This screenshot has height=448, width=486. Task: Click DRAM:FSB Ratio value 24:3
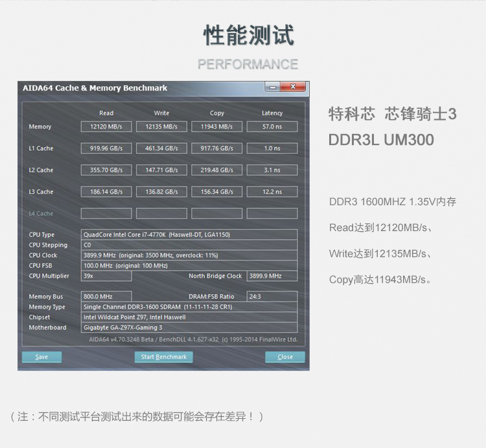(x=272, y=297)
